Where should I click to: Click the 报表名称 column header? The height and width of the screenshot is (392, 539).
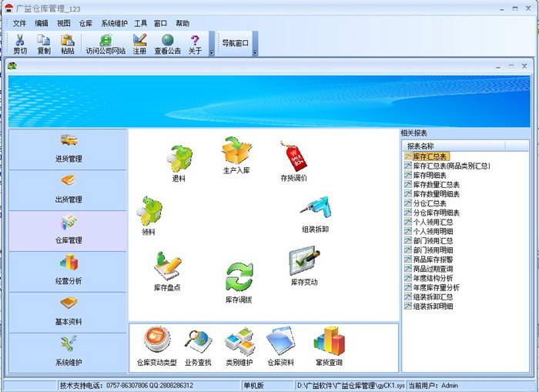click(x=454, y=146)
